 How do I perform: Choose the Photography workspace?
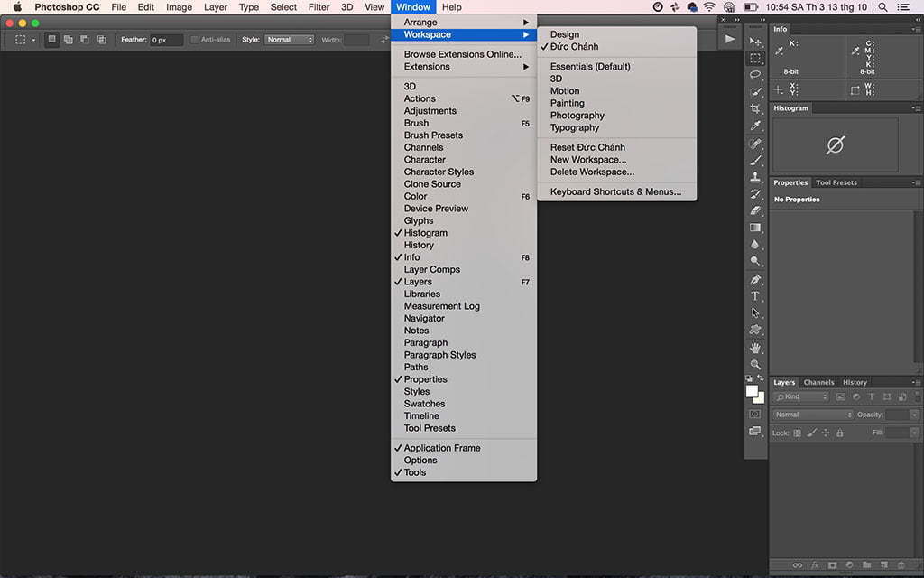(577, 116)
